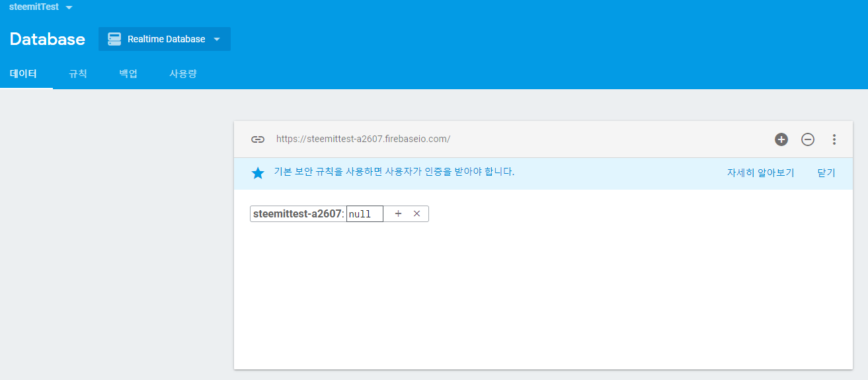Switch to the 규칙 tab
868x380 pixels.
[x=78, y=73]
